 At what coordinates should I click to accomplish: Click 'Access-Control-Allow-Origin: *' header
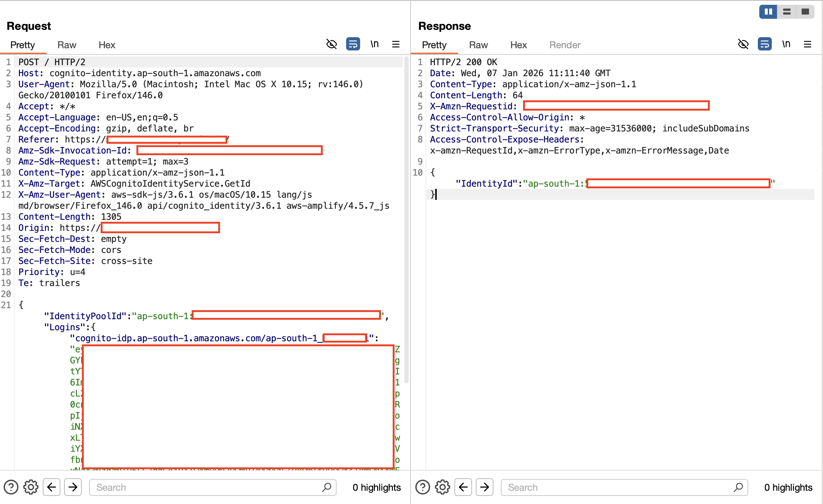[507, 117]
